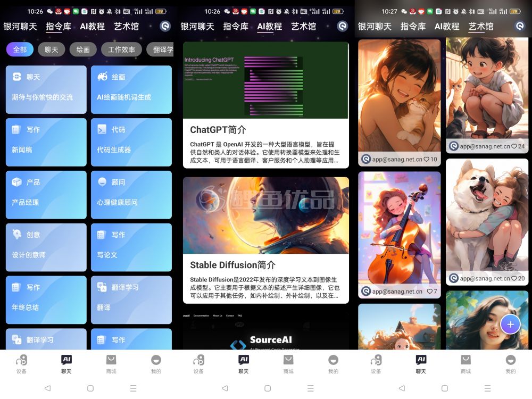Open the SourceAI tutorial cover image

point(265,331)
